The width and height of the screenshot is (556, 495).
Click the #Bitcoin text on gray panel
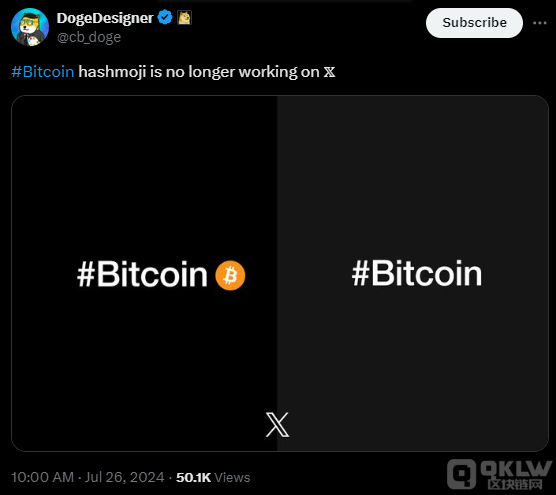pyautogui.click(x=417, y=273)
